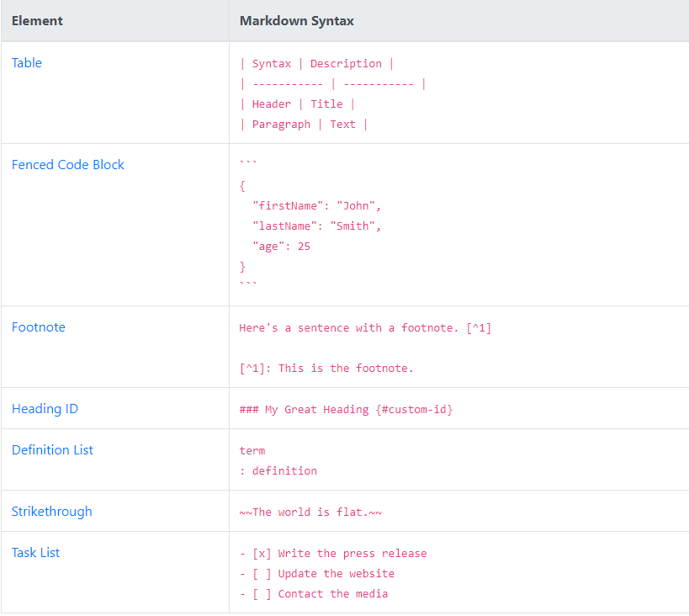Click the '| Syntax | Description |' code line
The image size is (689, 616).
click(x=316, y=64)
